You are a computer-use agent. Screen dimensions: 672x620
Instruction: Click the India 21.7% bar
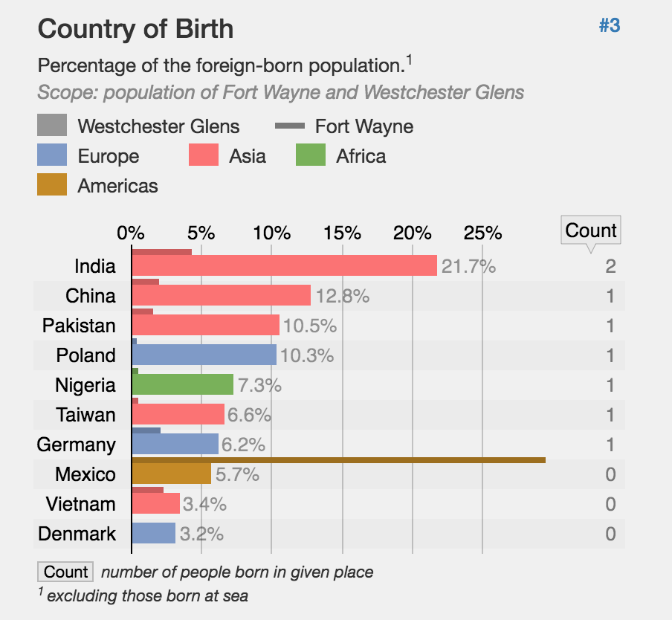[284, 267]
